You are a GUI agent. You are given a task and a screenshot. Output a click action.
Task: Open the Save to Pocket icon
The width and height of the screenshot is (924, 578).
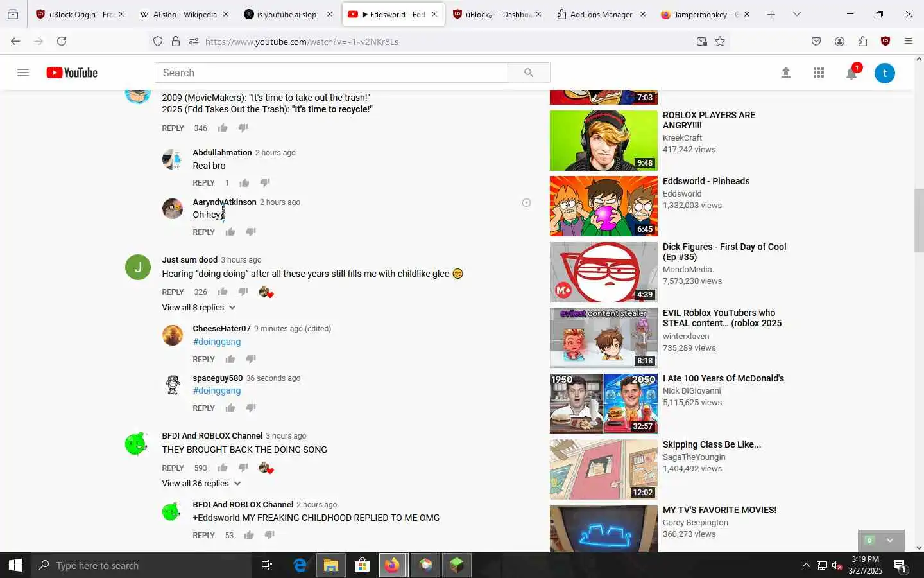tap(816, 41)
